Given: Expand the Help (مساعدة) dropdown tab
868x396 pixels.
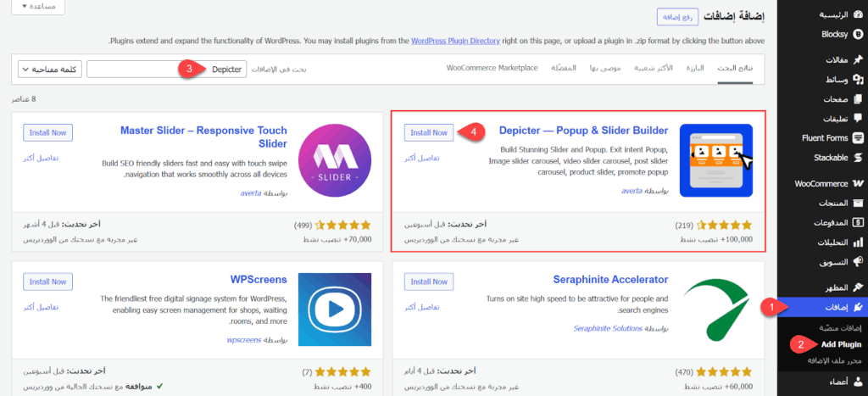Looking at the screenshot, I should 37,7.
